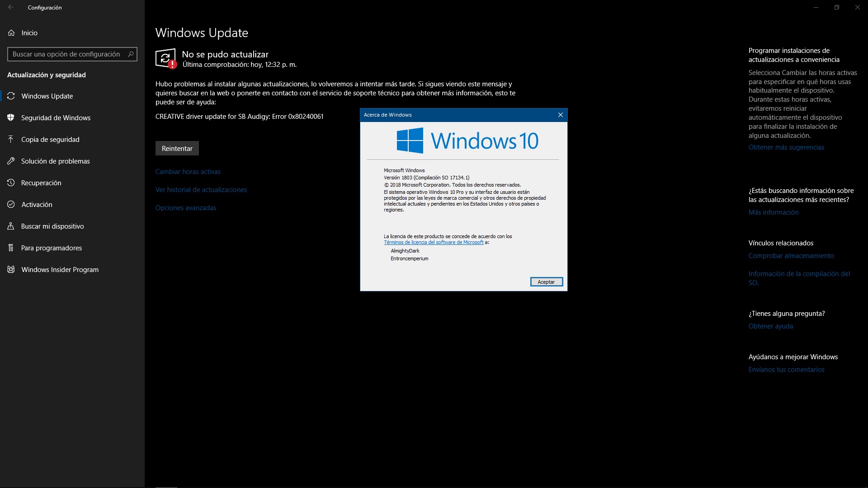Click the AlmightyDark licensee name
The height and width of the screenshot is (488, 868).
[x=405, y=251]
